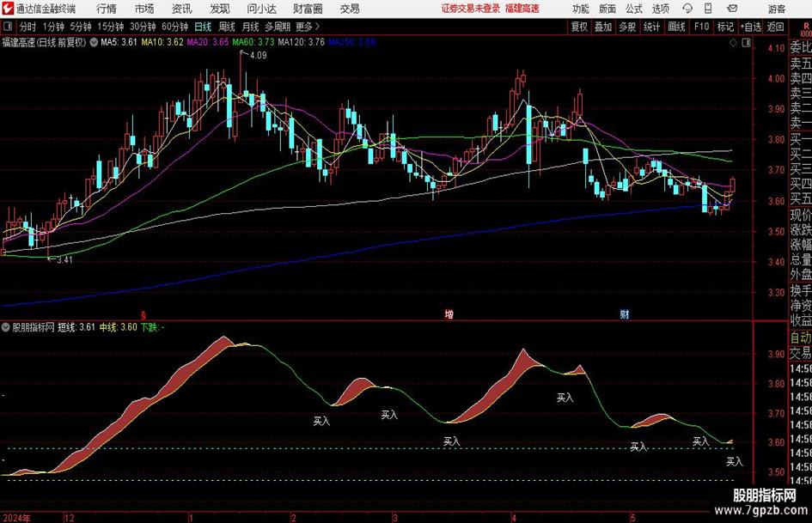The height and width of the screenshot is (523, 812).
Task: Switch to the 周线 period tab
Action: click(x=226, y=27)
